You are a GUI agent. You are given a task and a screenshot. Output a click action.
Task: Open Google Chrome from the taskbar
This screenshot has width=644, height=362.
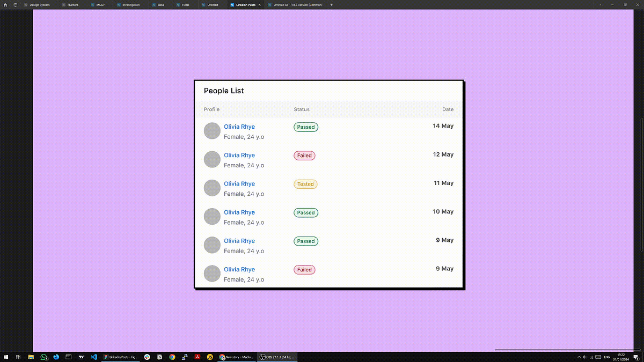pos(172,357)
